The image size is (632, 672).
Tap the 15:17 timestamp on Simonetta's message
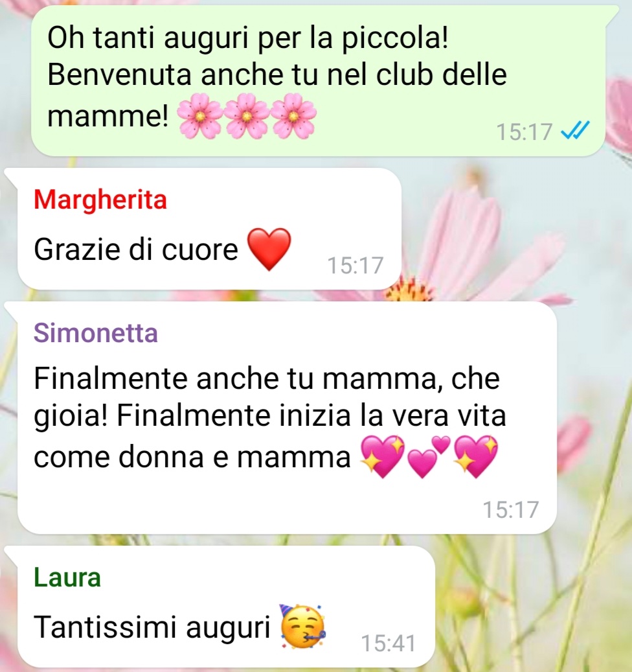510,510
